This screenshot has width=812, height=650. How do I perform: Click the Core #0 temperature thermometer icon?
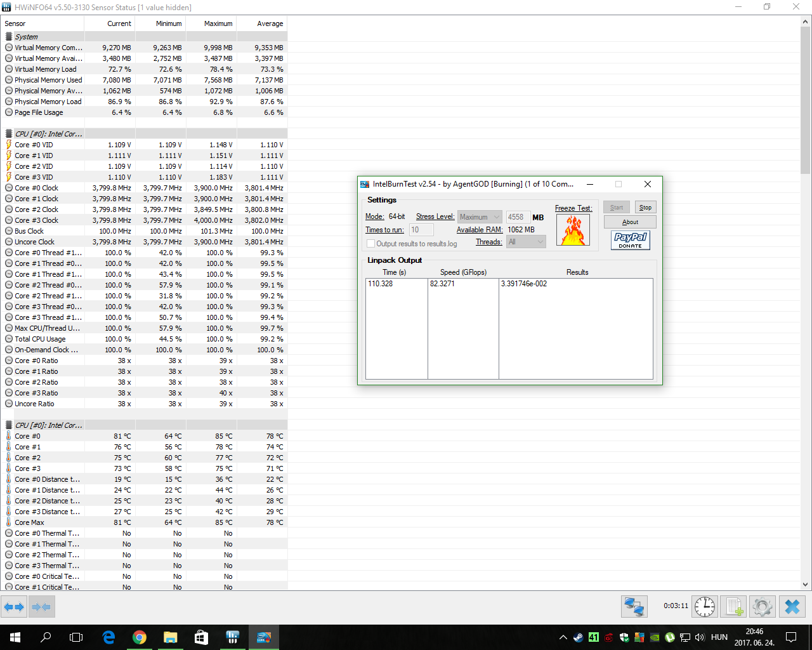pos(9,436)
